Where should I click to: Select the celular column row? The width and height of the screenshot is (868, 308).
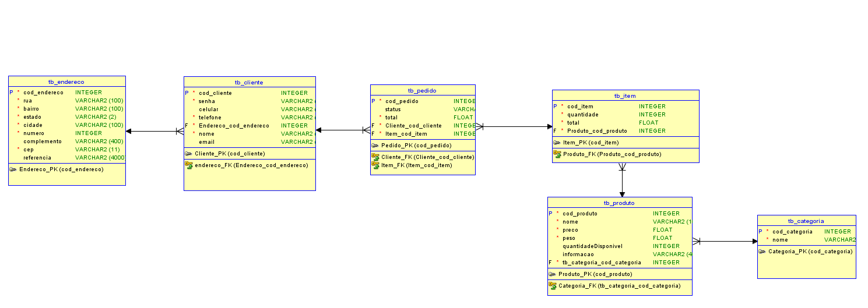[249, 109]
